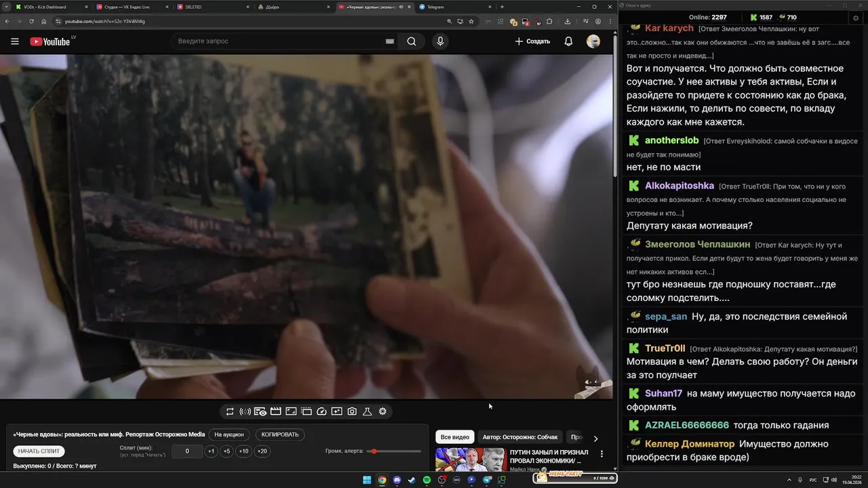
Task: Click the YouTube video player
Action: pos(307,226)
